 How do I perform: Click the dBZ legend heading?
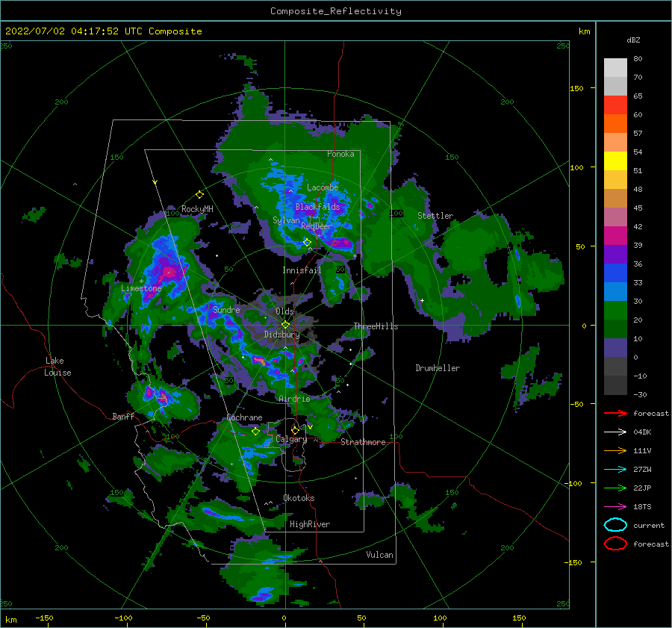click(x=633, y=40)
